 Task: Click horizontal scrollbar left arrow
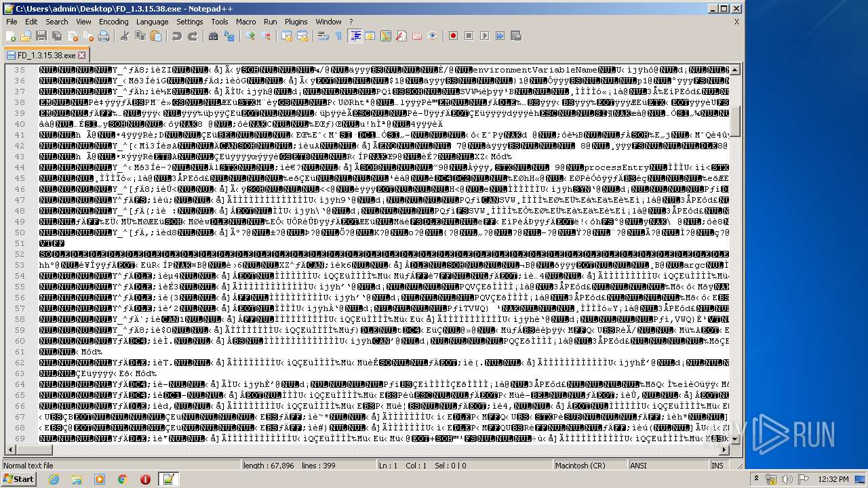9,449
